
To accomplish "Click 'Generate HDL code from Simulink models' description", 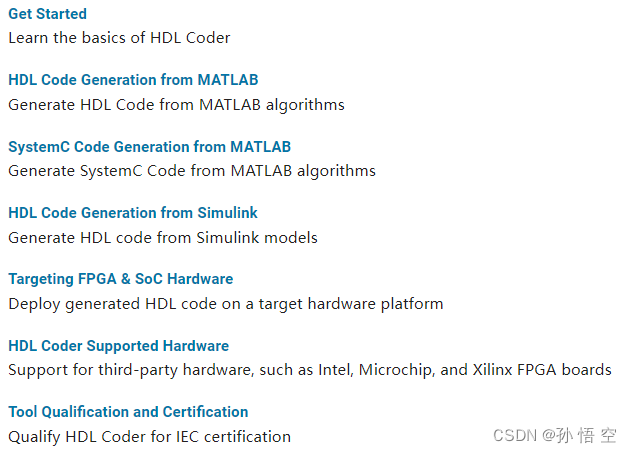I will [163, 238].
